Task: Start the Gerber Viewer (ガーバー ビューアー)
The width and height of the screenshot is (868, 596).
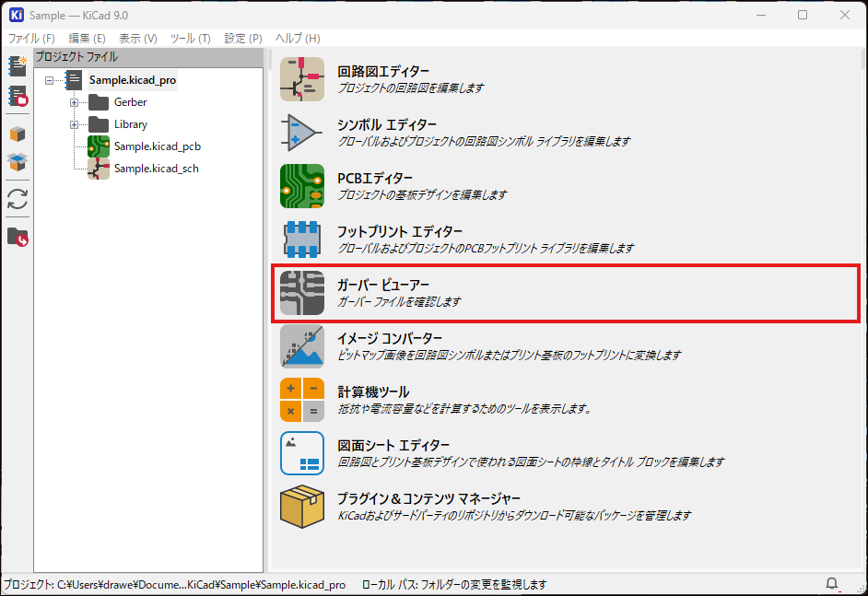Action: pyautogui.click(x=301, y=294)
